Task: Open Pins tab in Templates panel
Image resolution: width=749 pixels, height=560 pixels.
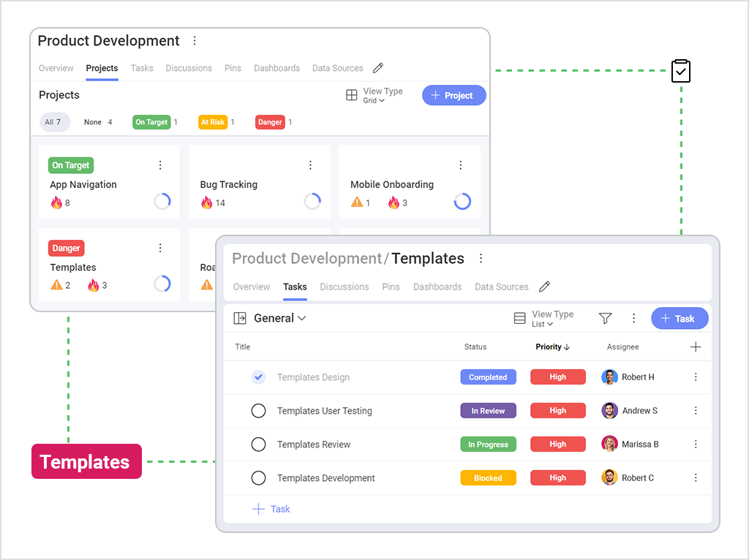Action: click(x=391, y=287)
